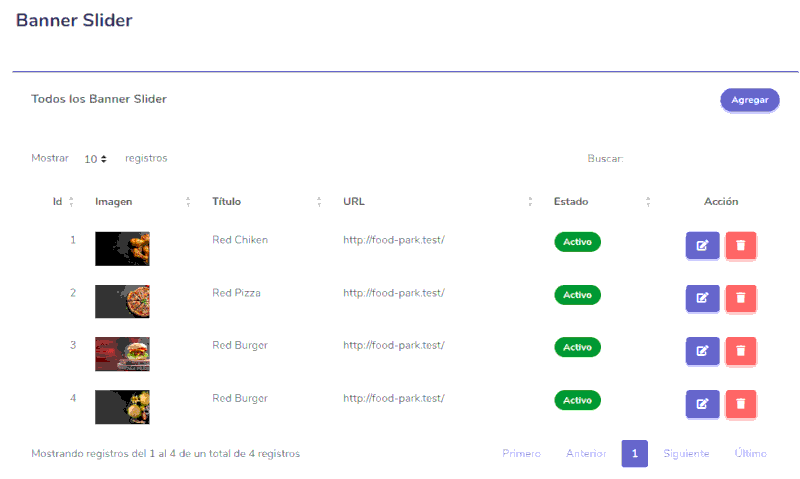This screenshot has width=800, height=479.
Task: Go to pagination page 1
Action: coord(634,453)
